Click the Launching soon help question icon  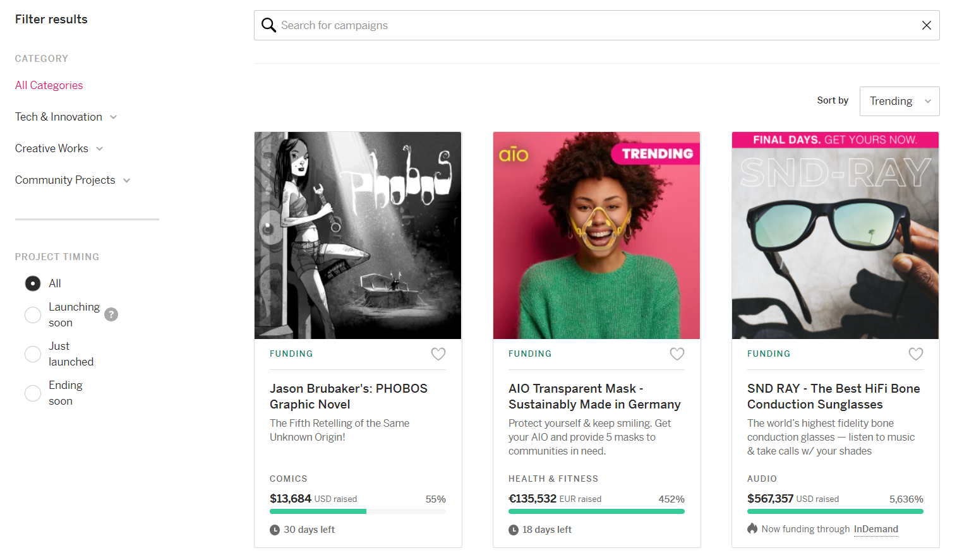point(111,314)
